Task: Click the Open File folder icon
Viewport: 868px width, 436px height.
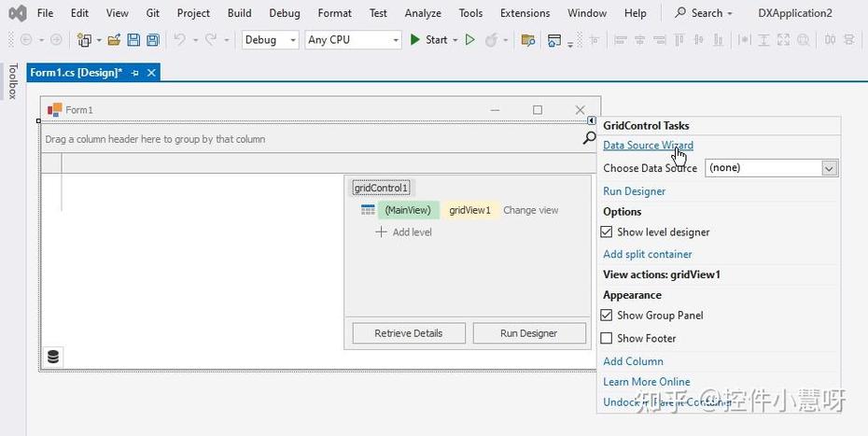Action: tap(114, 40)
